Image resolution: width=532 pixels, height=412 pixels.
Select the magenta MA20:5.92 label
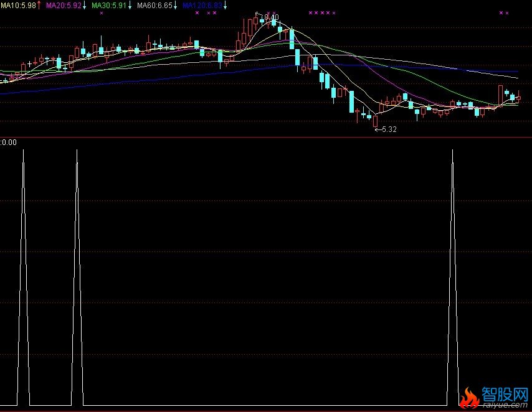(x=64, y=5)
